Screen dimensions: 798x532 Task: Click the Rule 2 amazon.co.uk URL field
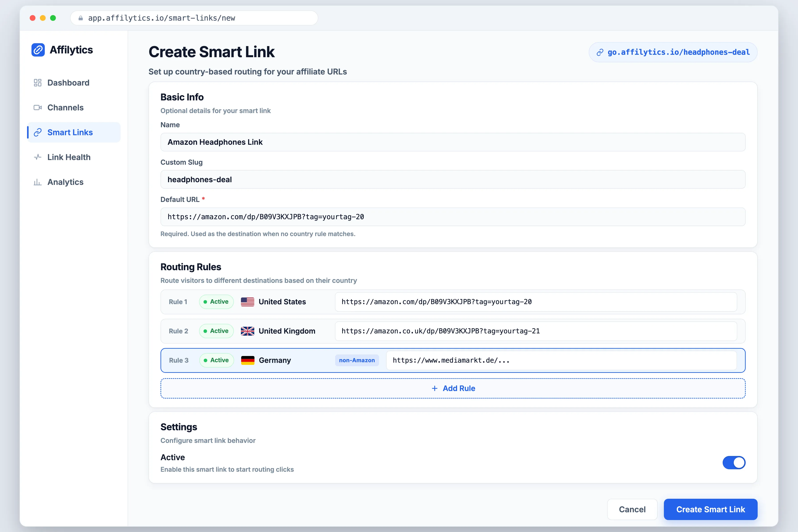pyautogui.click(x=536, y=331)
